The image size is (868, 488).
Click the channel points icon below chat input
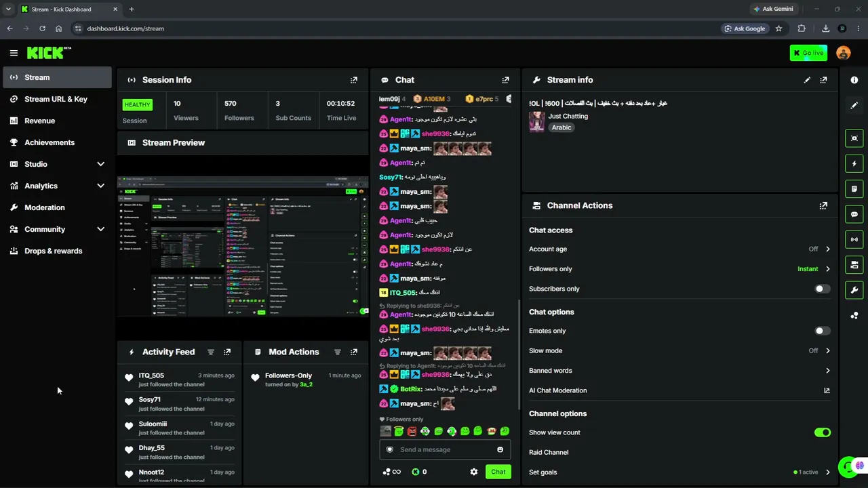[391, 472]
